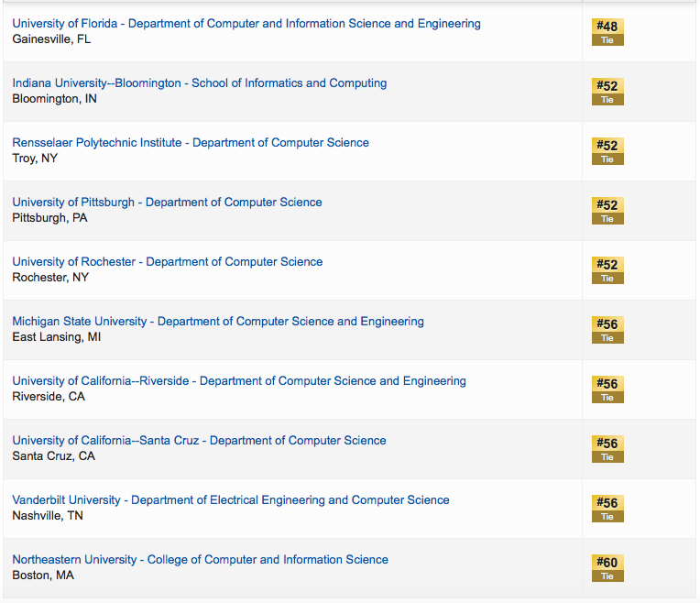Open Indiana University Bloomington School of Informatics link
This screenshot has width=700, height=603.
(200, 83)
